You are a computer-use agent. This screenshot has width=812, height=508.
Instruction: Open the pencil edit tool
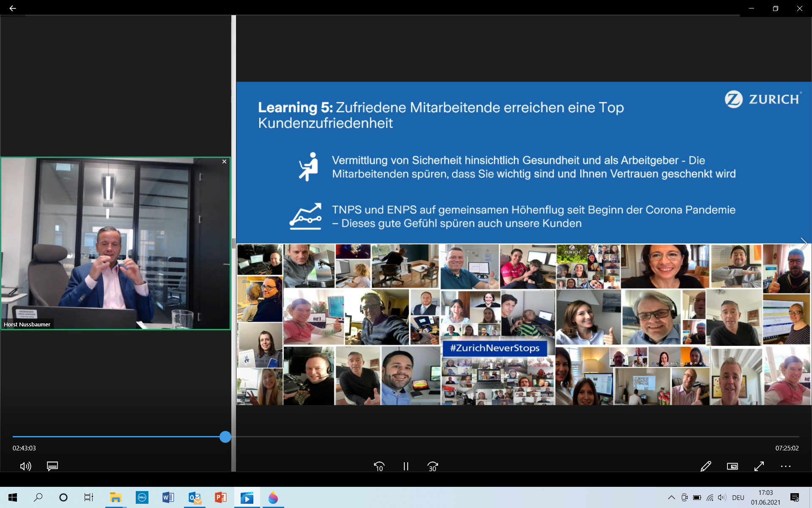pos(705,466)
